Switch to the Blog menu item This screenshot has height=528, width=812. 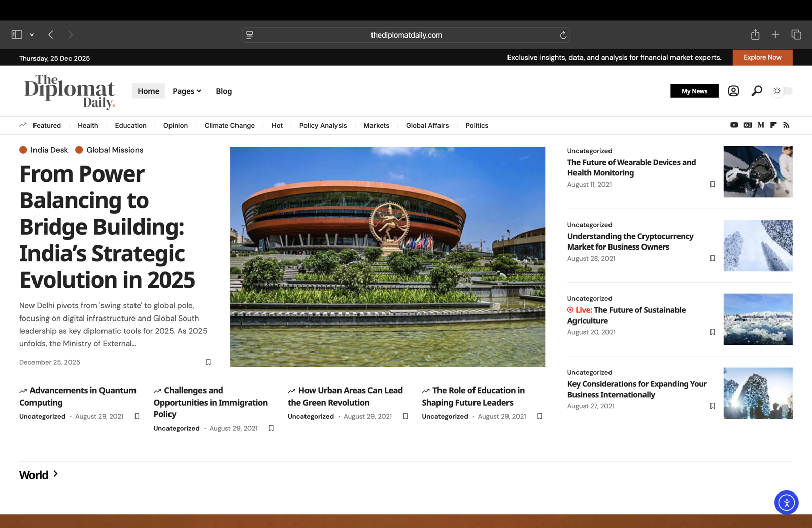[223, 91]
